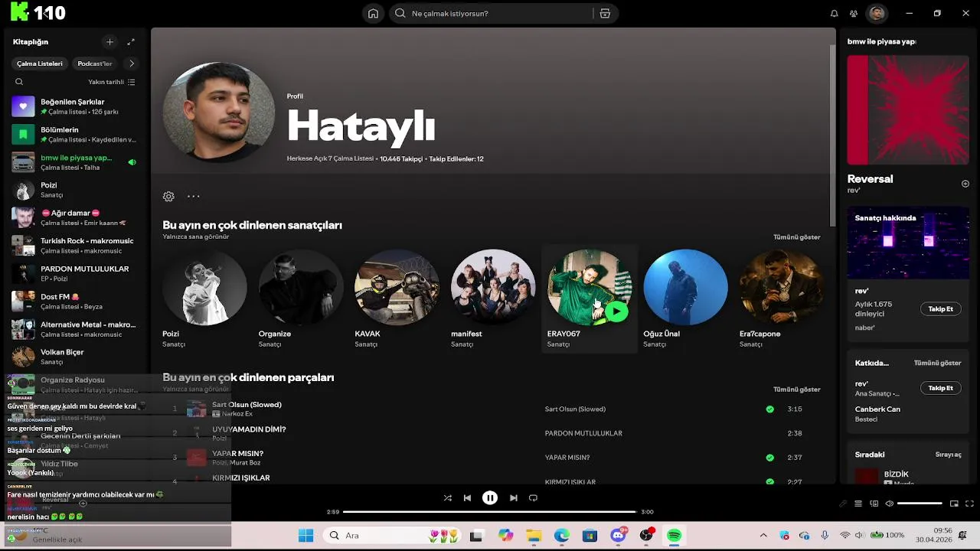Open Volkan Biçer artist in library
The width and height of the screenshot is (980, 551).
73,357
